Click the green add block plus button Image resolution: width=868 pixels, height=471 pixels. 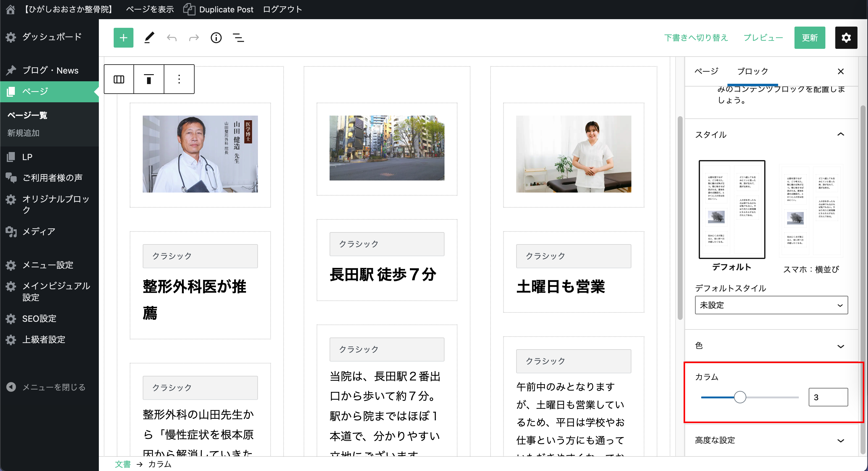(123, 37)
